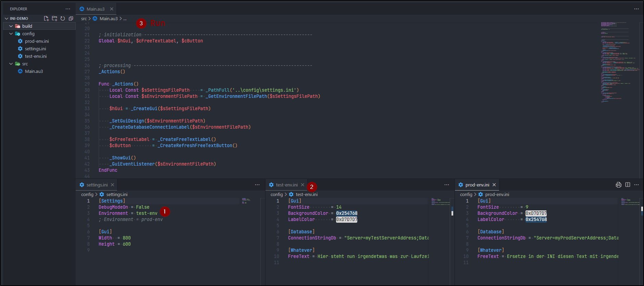This screenshot has width=644, height=286.
Task: Activate the prod-env.ini tab
Action: pyautogui.click(x=477, y=185)
